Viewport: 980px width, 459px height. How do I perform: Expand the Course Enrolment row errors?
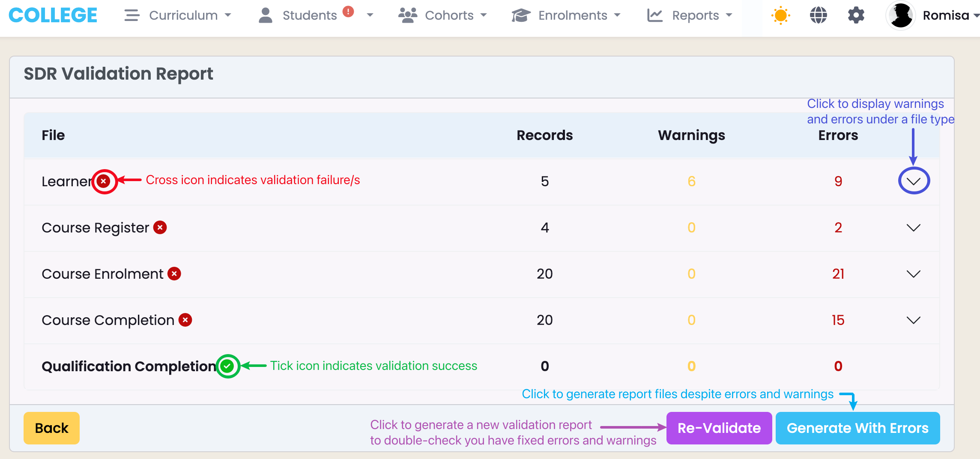point(913,274)
